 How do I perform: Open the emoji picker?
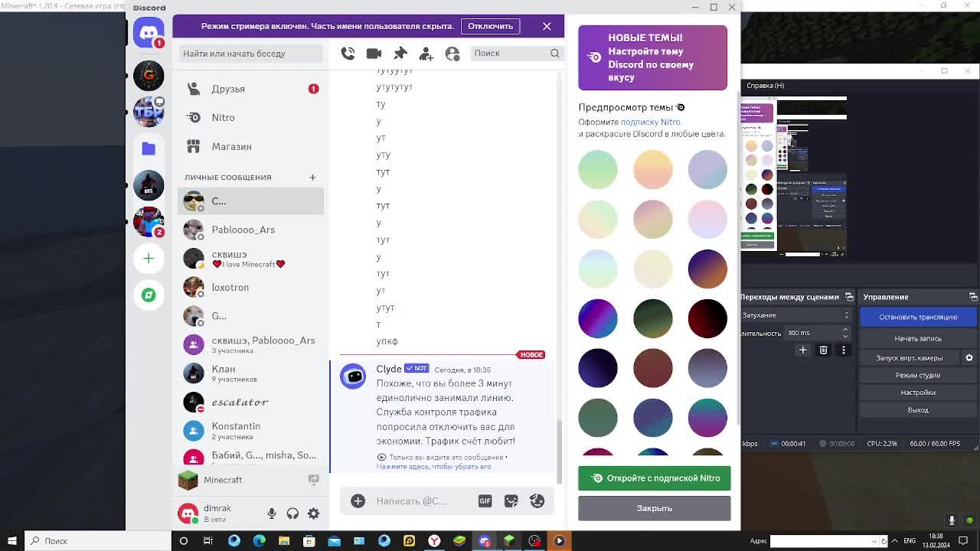point(537,501)
